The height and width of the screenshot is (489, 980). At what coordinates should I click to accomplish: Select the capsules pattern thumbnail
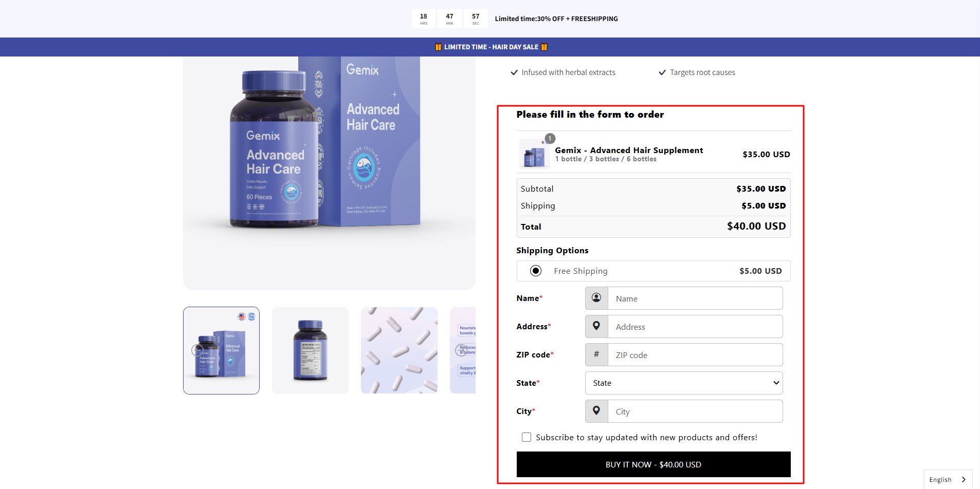coord(399,350)
